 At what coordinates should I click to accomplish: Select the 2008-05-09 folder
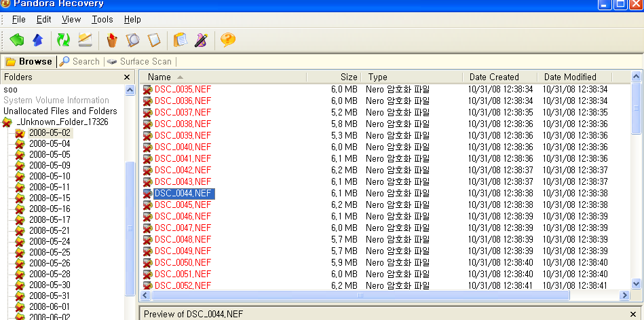(x=50, y=166)
